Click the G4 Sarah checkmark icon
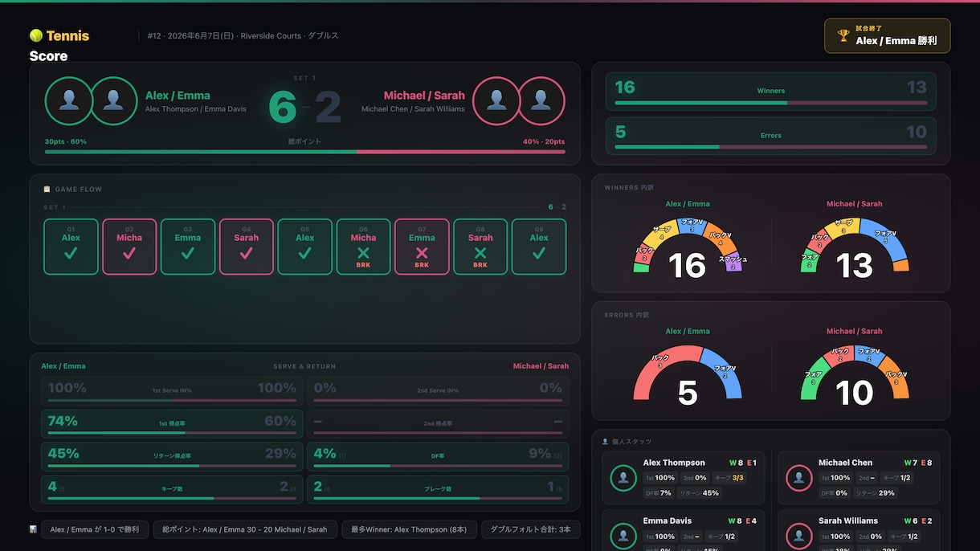The height and width of the screenshot is (551, 980). coord(247,253)
